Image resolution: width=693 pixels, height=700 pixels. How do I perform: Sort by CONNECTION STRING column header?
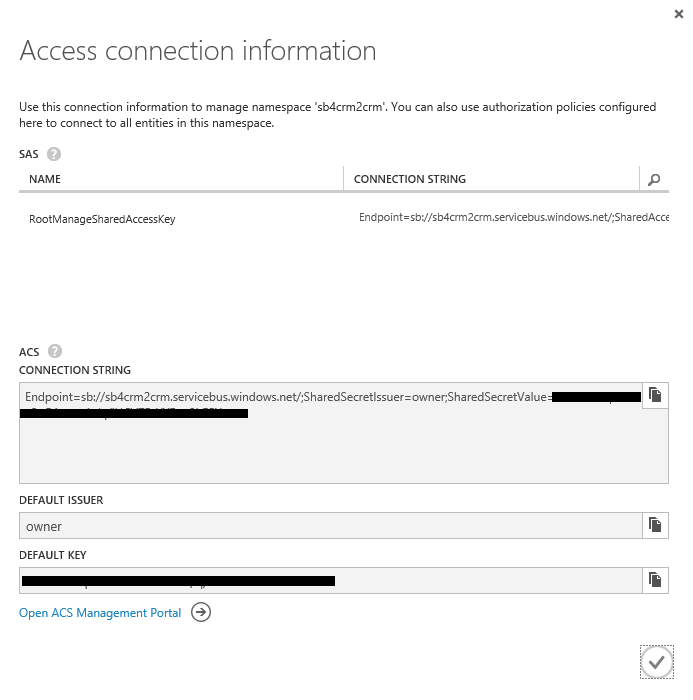[410, 180]
